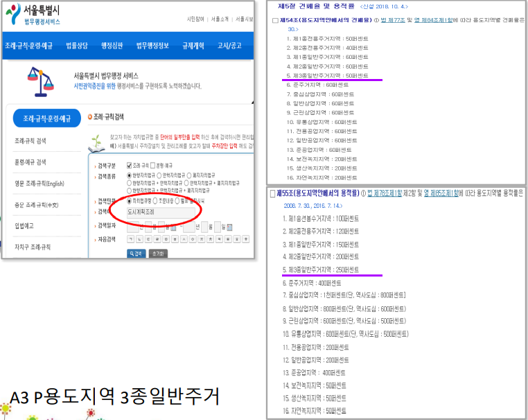Click the end date year input field
The image size is (528, 420).
(189, 227)
